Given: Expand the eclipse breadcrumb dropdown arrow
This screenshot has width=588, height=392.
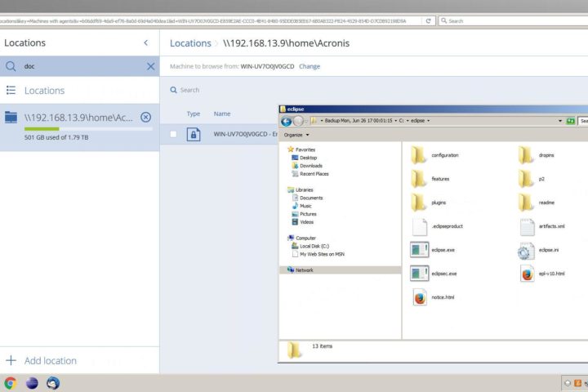Looking at the screenshot, I should (x=428, y=121).
